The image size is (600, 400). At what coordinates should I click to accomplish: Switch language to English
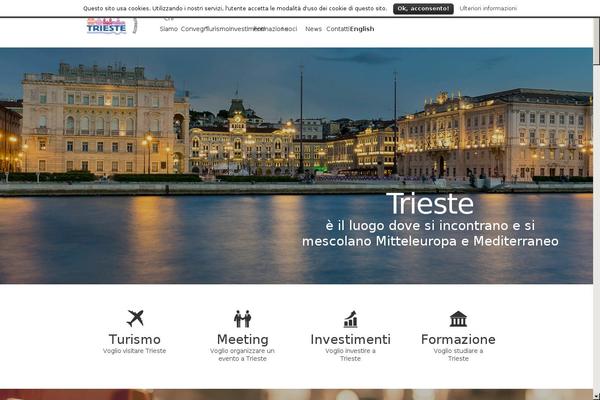362,29
